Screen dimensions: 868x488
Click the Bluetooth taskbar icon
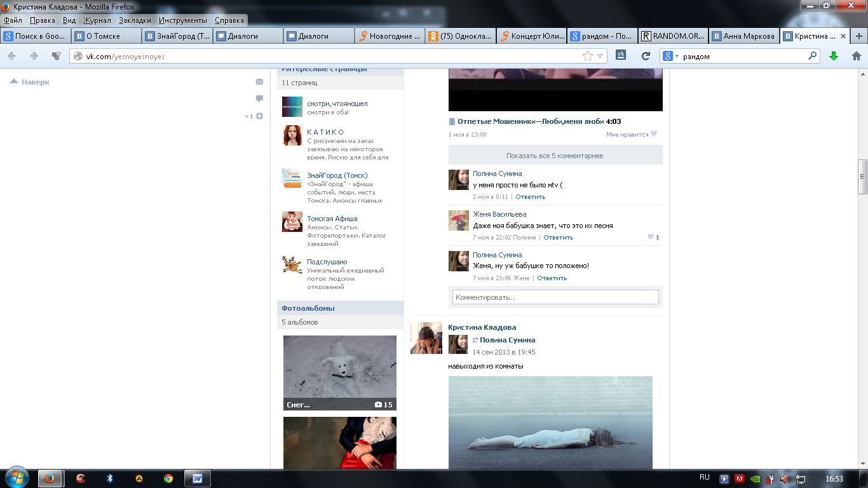(x=109, y=478)
